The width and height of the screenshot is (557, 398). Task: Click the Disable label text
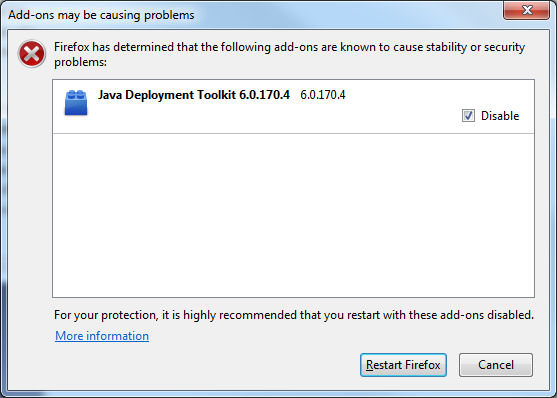(x=500, y=116)
